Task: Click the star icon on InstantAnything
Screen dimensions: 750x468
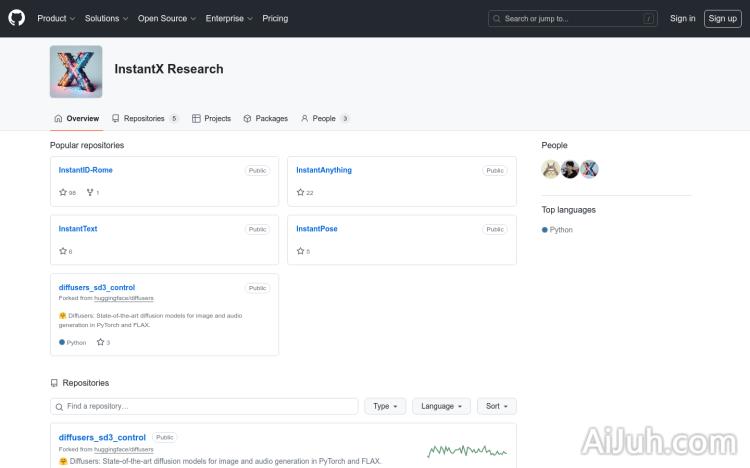Action: [x=300, y=192]
